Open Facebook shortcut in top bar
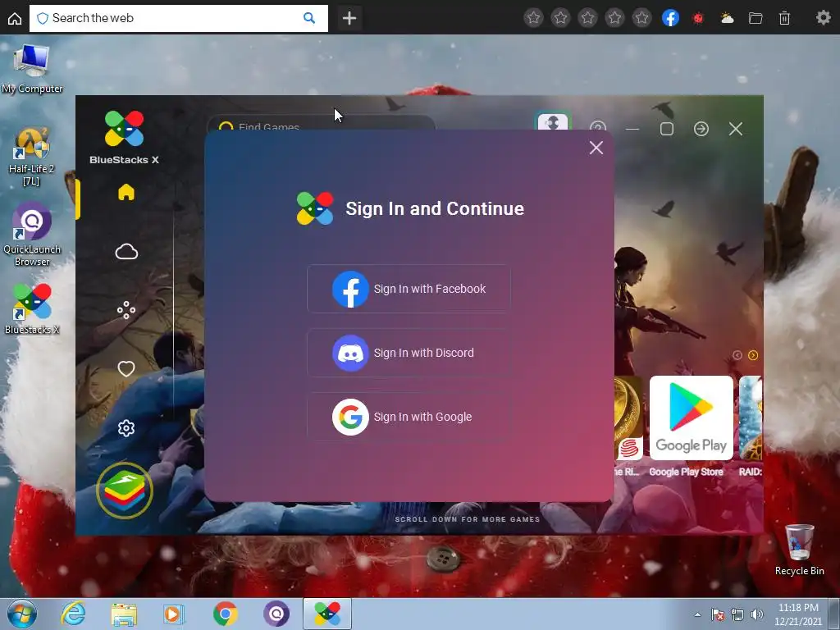Screen dimensions: 840x630 (670, 18)
